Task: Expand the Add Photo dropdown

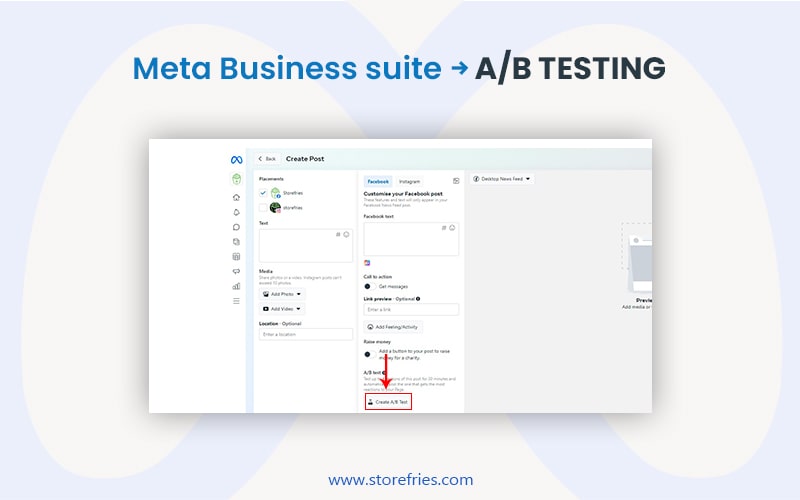Action: pos(281,294)
